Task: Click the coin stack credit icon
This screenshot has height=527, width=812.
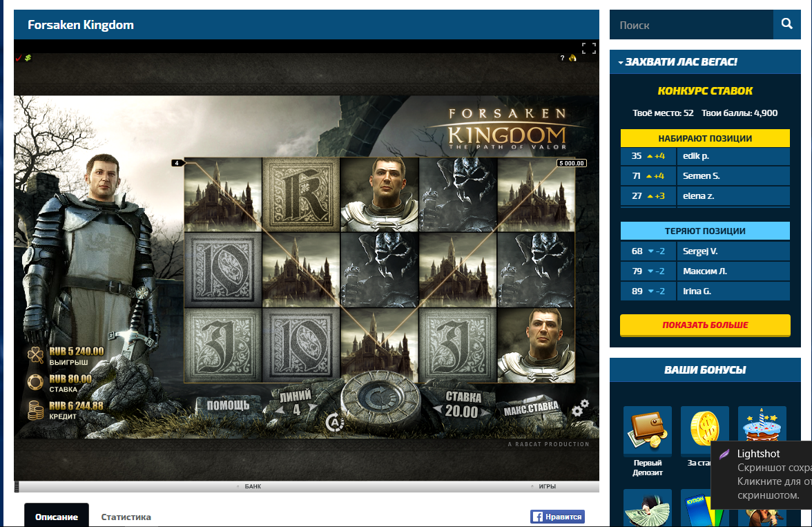Action: click(x=35, y=410)
